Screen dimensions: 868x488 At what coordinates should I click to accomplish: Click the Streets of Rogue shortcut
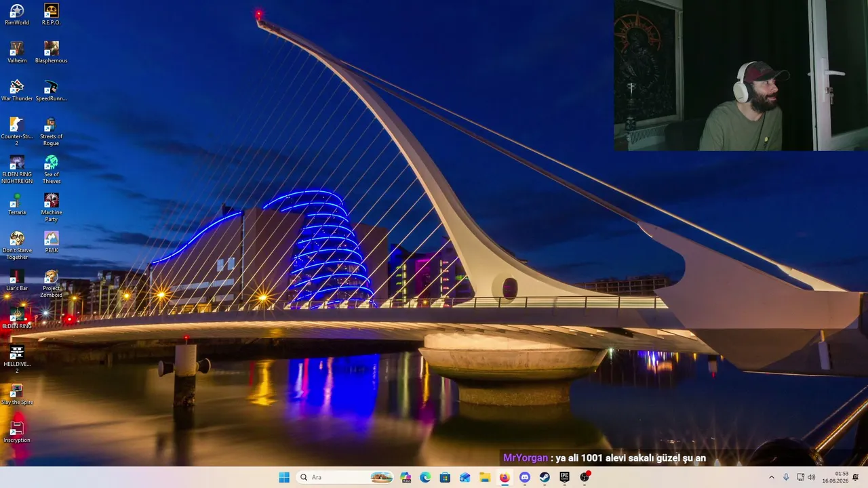pyautogui.click(x=51, y=131)
